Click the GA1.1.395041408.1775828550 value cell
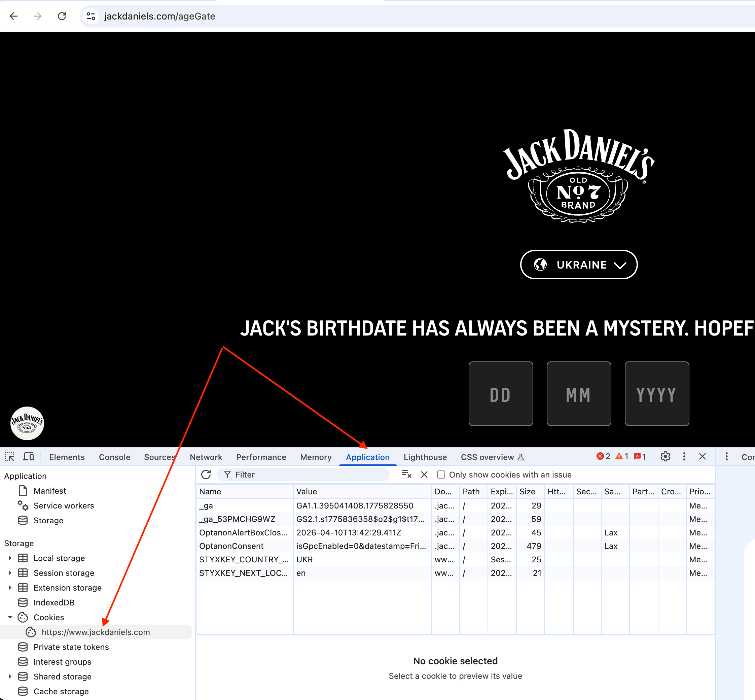This screenshot has width=755, height=700. coord(362,505)
